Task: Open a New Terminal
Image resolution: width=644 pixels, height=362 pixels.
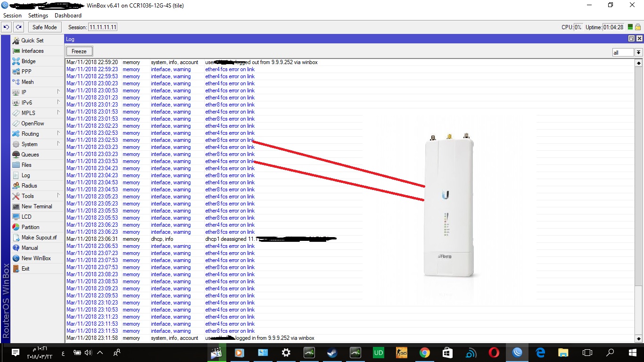Action: [37, 206]
